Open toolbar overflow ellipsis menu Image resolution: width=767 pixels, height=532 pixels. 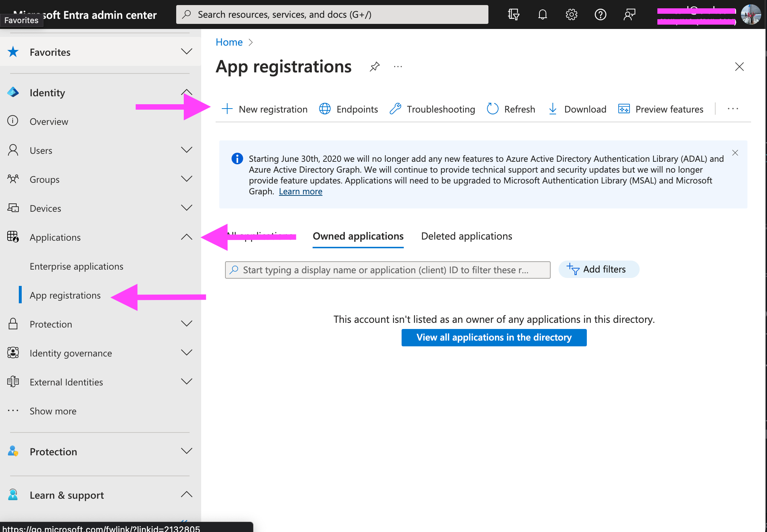tap(733, 109)
